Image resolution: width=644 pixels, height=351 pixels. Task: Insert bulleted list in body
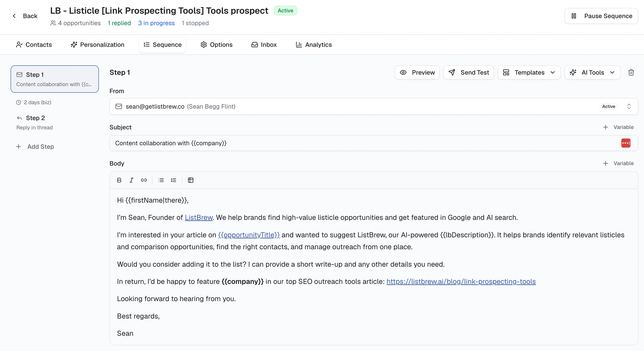pyautogui.click(x=161, y=180)
